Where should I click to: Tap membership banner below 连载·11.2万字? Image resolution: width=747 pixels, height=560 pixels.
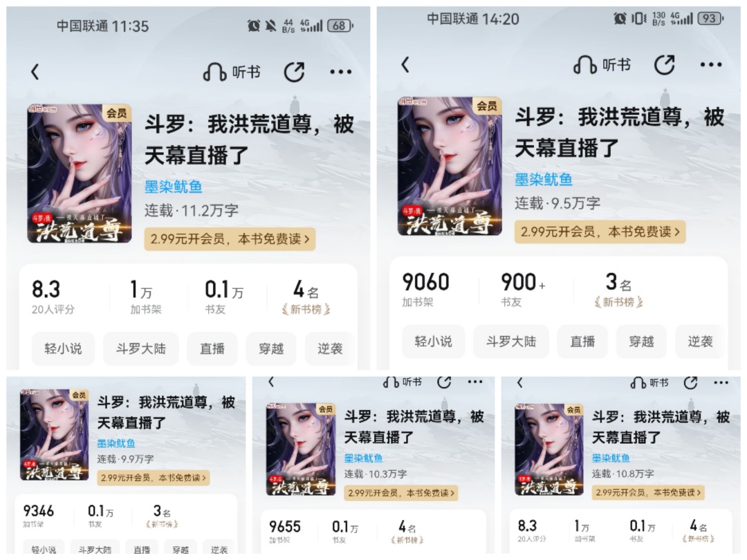pos(230,239)
